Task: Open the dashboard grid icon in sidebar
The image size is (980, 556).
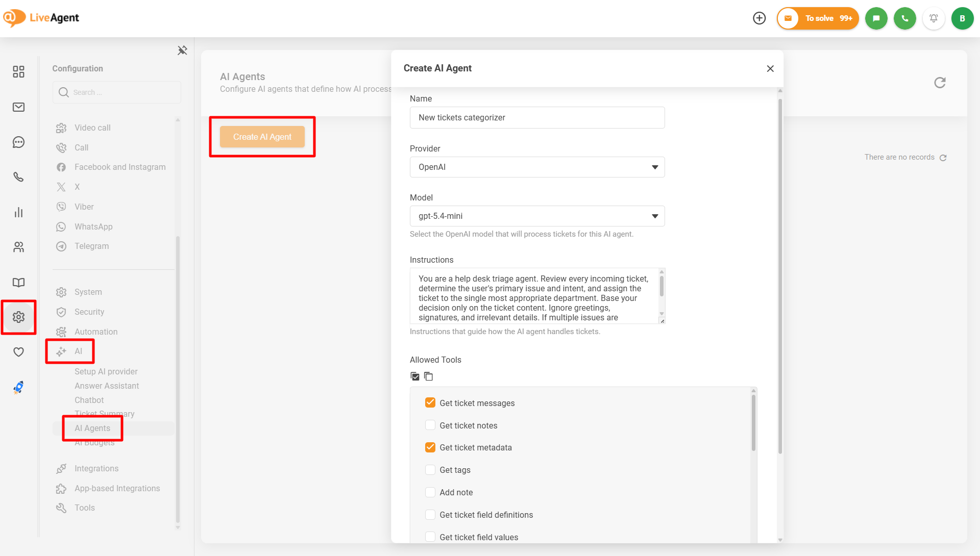Action: [x=18, y=71]
